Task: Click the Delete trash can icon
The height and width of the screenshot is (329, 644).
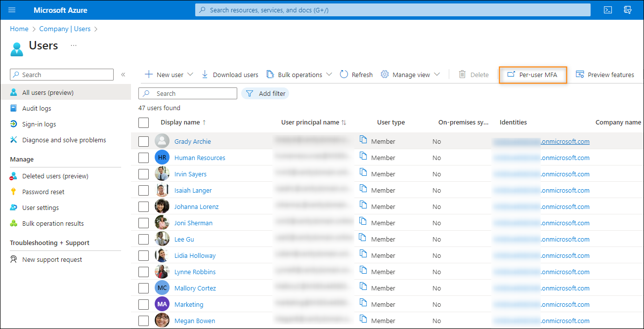Action: [463, 75]
